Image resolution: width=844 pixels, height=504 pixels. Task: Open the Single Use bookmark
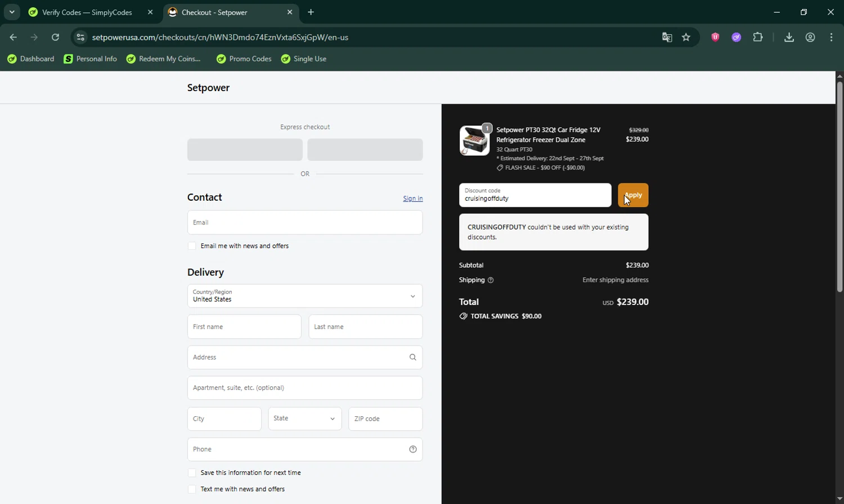point(304,59)
